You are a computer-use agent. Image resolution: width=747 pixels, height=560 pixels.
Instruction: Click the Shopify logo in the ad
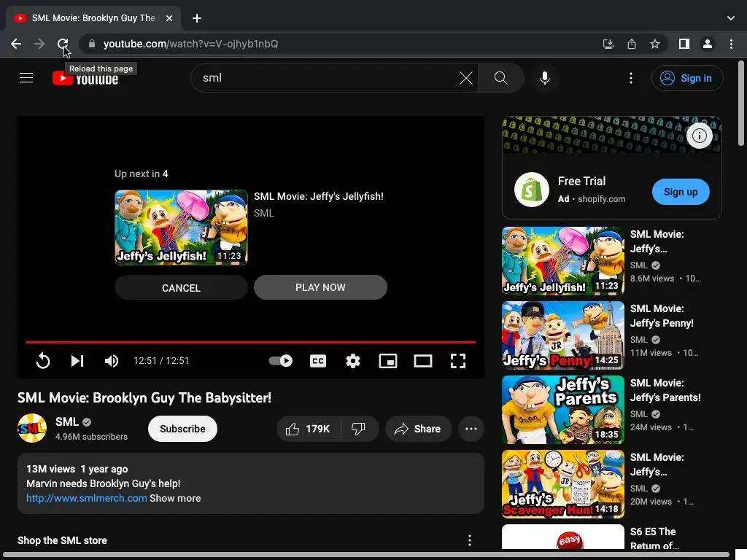[532, 190]
